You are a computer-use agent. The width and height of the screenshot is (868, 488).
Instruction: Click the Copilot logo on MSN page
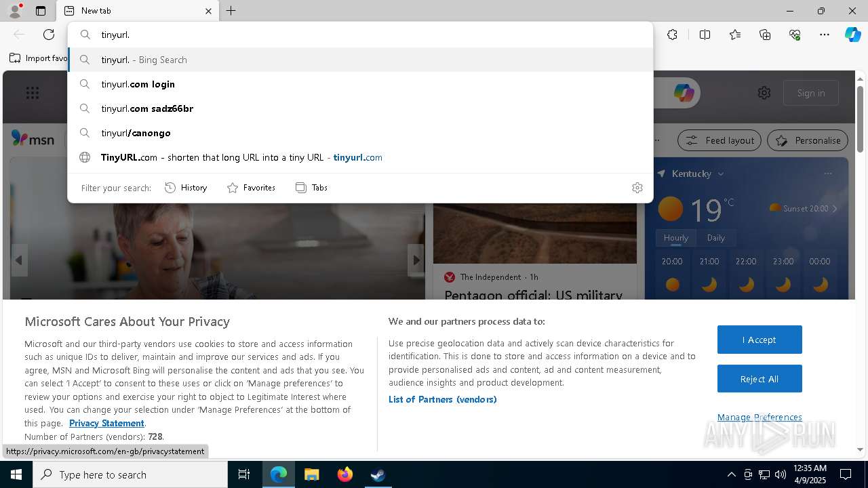pyautogui.click(x=684, y=93)
